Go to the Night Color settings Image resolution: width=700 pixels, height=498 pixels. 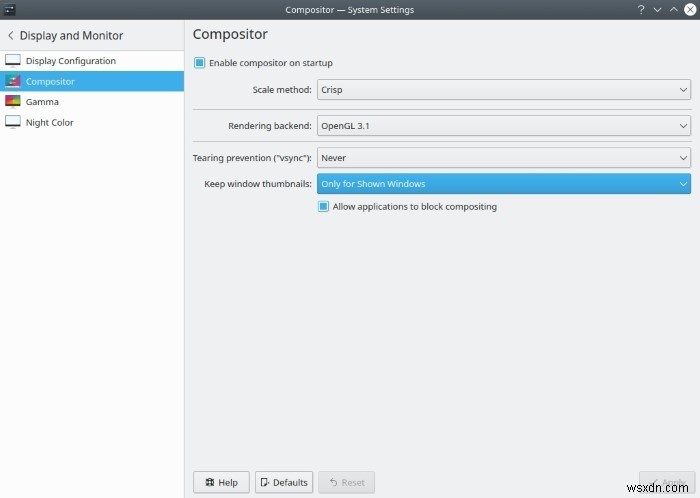pos(92,122)
